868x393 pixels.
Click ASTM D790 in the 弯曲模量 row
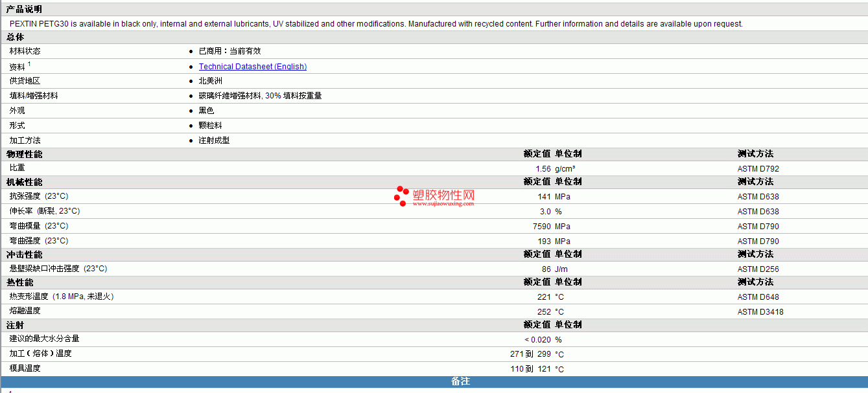(x=758, y=227)
